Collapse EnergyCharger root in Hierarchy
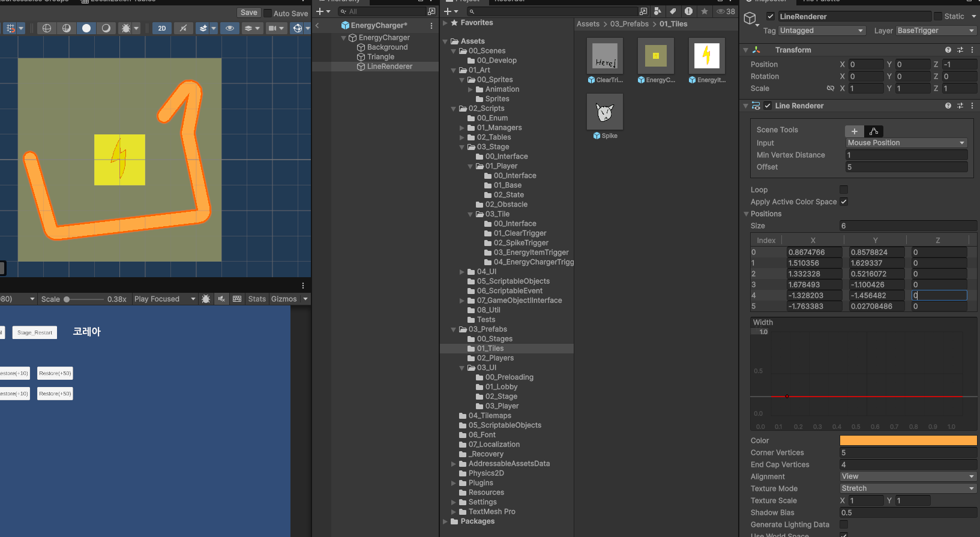The width and height of the screenshot is (980, 537). [343, 38]
